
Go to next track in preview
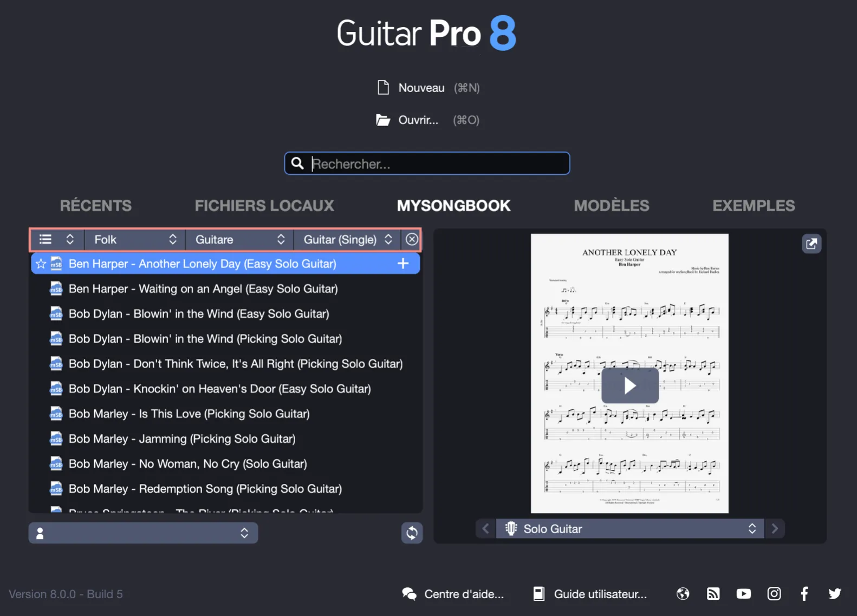tap(775, 528)
